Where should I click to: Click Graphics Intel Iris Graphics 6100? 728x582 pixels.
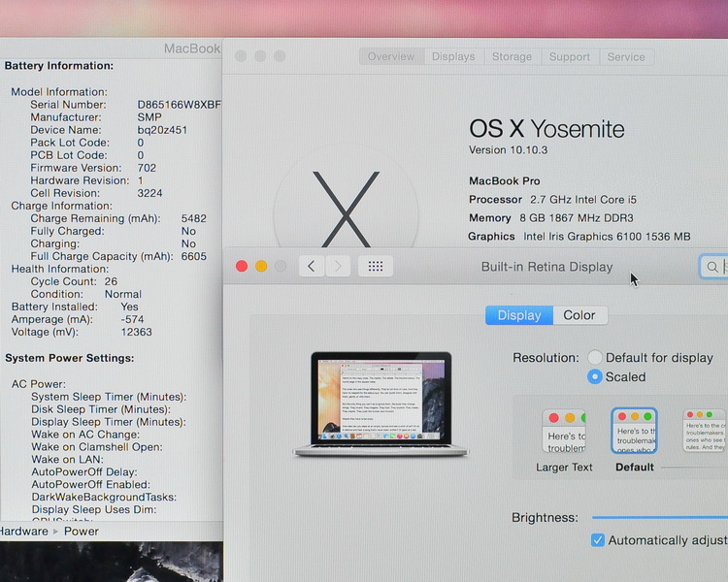(x=579, y=237)
